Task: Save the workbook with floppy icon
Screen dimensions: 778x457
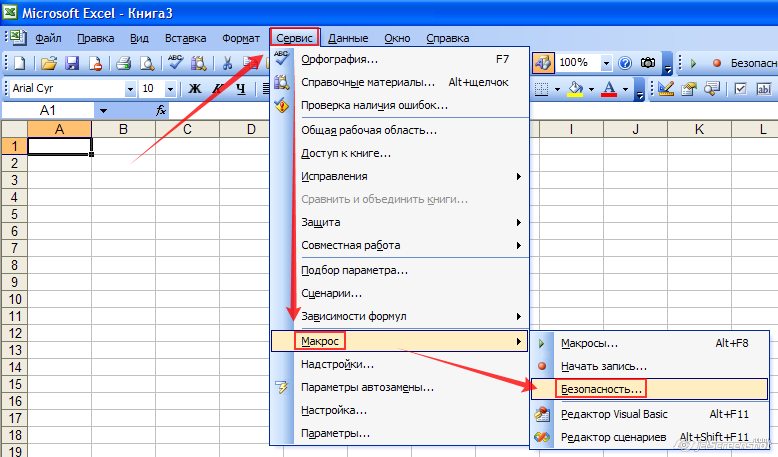Action: tap(72, 63)
